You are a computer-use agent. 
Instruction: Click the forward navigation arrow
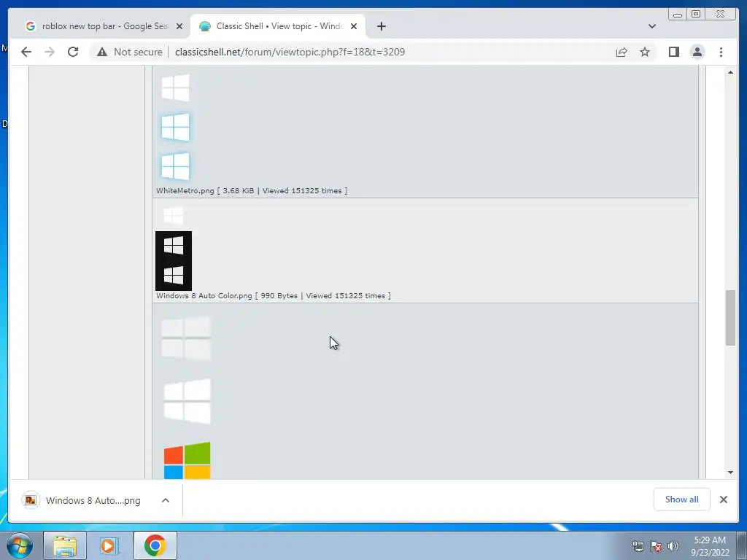pos(50,52)
